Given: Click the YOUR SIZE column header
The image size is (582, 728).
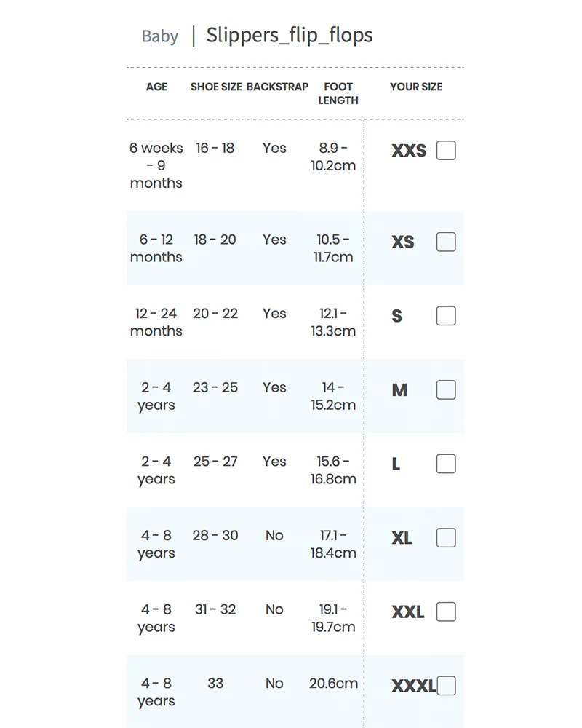Looking at the screenshot, I should point(416,87).
